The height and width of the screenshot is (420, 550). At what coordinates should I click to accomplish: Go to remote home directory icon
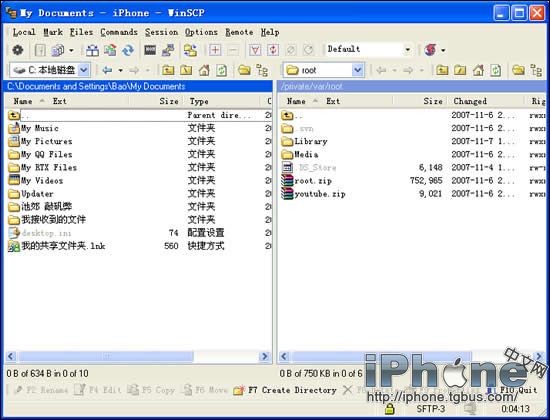(x=478, y=70)
